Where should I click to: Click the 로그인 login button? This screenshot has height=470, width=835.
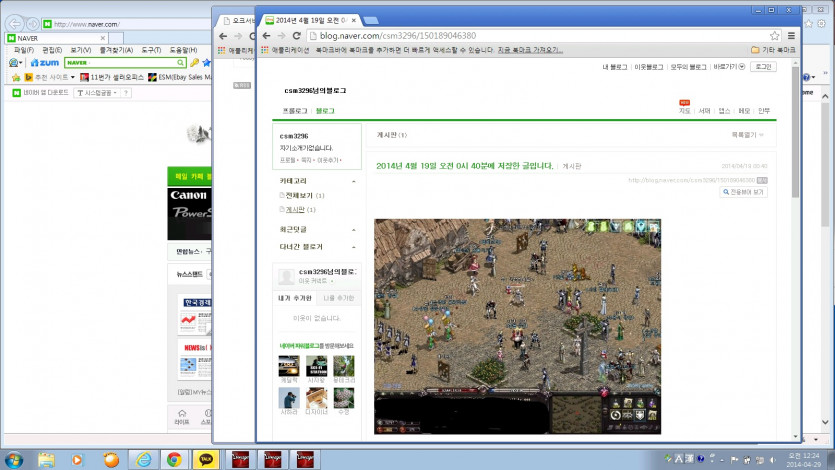click(x=762, y=67)
